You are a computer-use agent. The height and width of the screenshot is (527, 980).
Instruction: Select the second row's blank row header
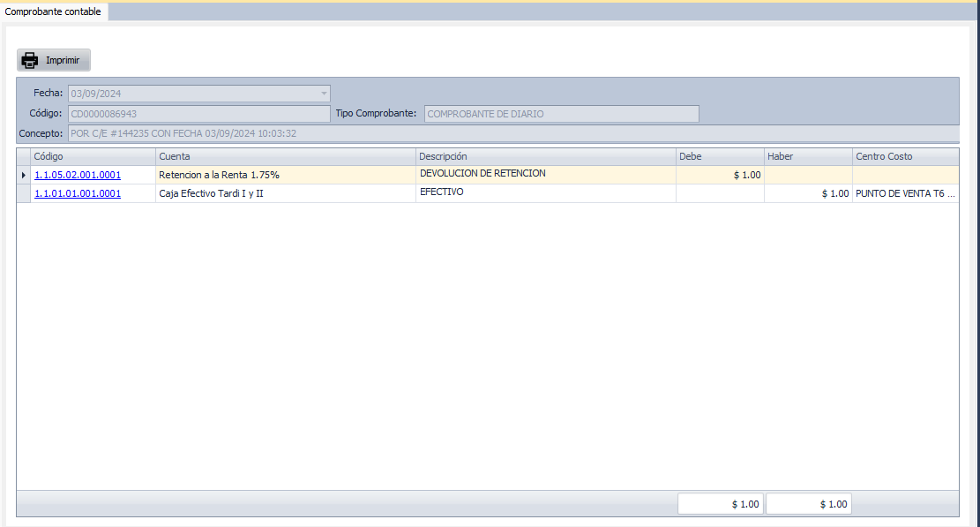[x=24, y=193]
